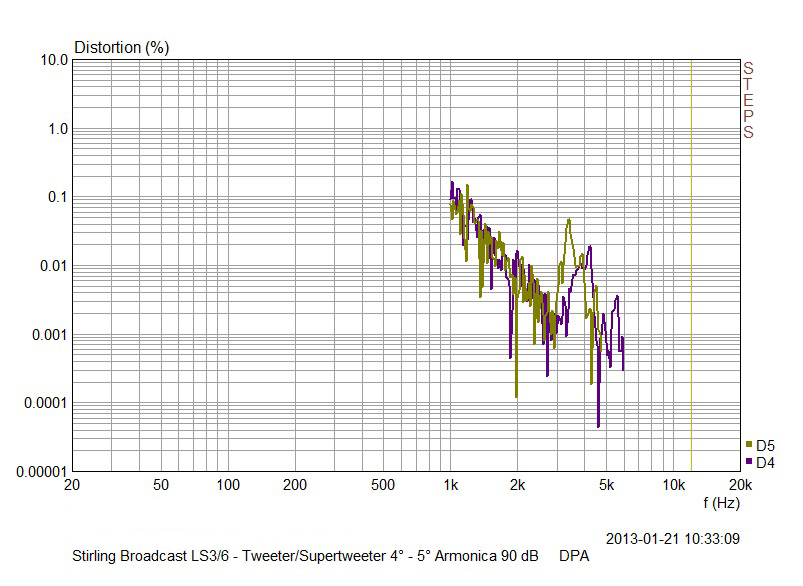803x586 pixels.
Task: Click the 10.0 y-axis value
Action: pyautogui.click(x=54, y=60)
